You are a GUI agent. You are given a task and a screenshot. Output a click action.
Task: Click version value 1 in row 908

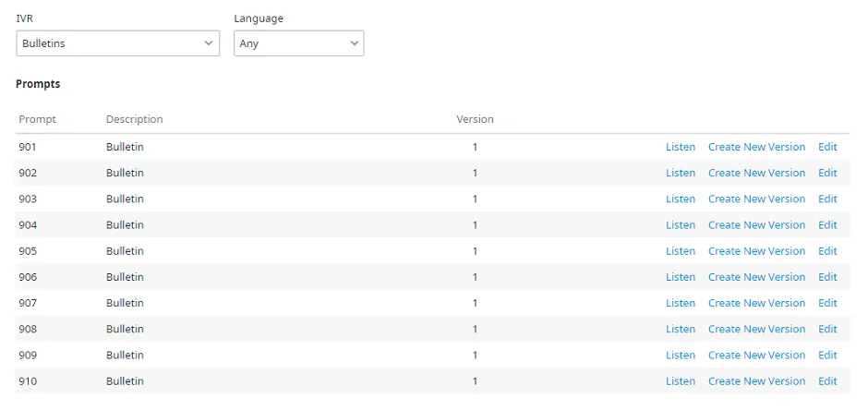[475, 329]
